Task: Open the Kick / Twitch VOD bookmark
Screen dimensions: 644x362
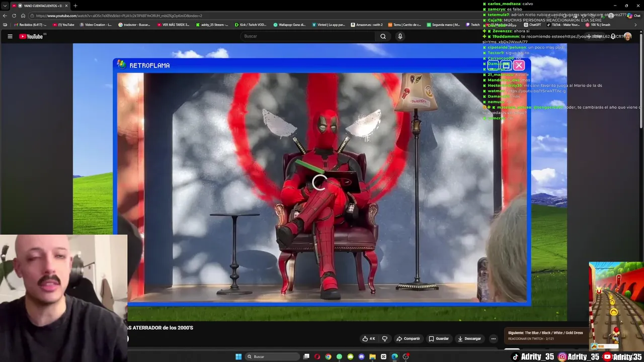Action: tap(251, 25)
